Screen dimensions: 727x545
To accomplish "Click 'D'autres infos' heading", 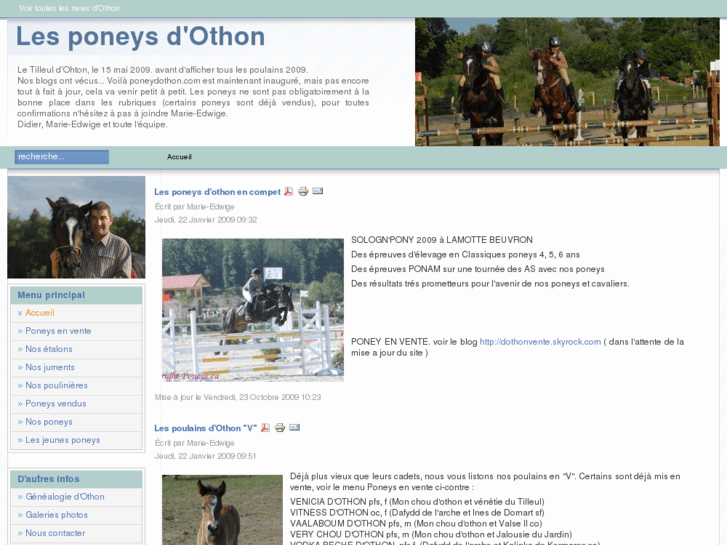I will tap(48, 479).
